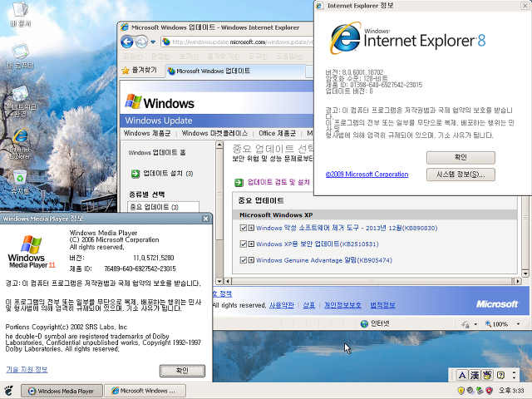Click green arrow beside 업데이트 검토 및 설치
Image resolution: width=532 pixels, height=399 pixels.
click(x=239, y=183)
